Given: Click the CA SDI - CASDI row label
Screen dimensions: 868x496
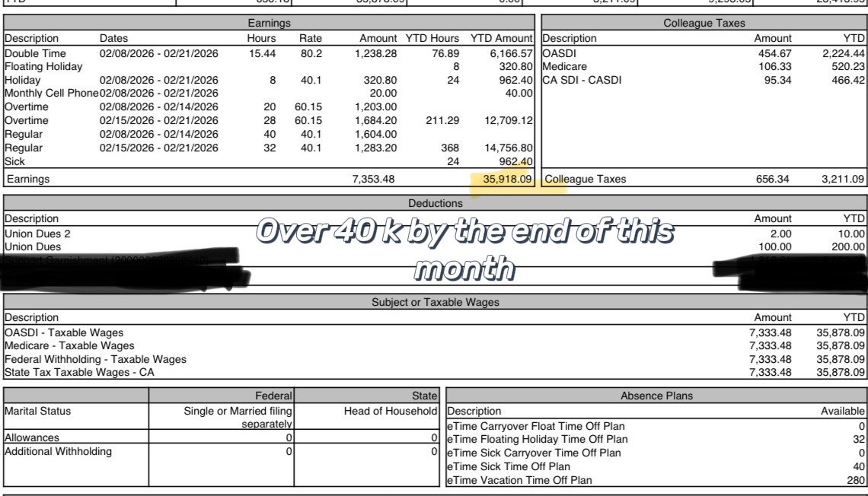Looking at the screenshot, I should click(582, 80).
